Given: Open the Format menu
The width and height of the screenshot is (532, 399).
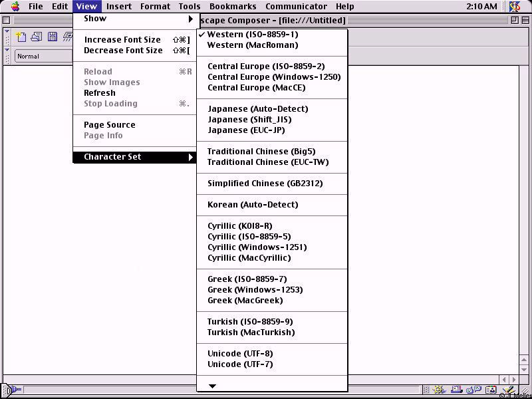Looking at the screenshot, I should click(155, 7).
